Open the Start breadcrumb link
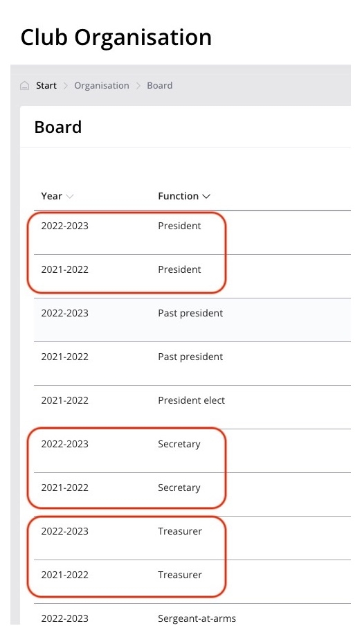Viewport: 362px width, 644px height. tap(46, 85)
